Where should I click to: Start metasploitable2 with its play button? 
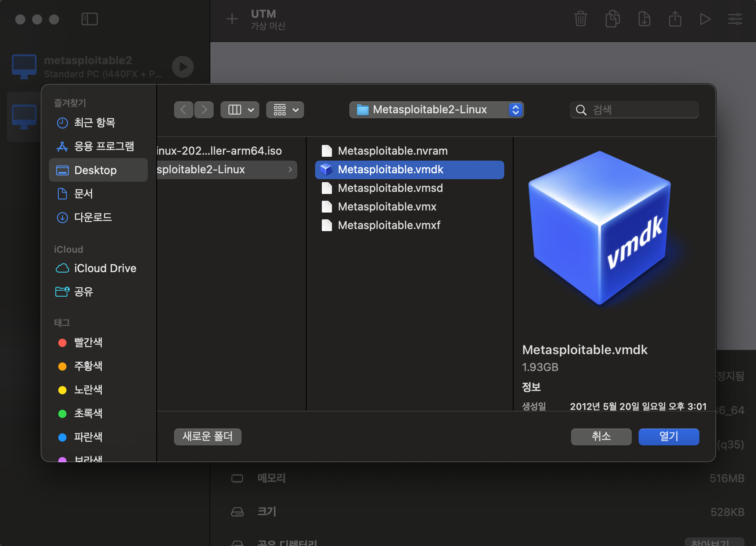(x=183, y=67)
